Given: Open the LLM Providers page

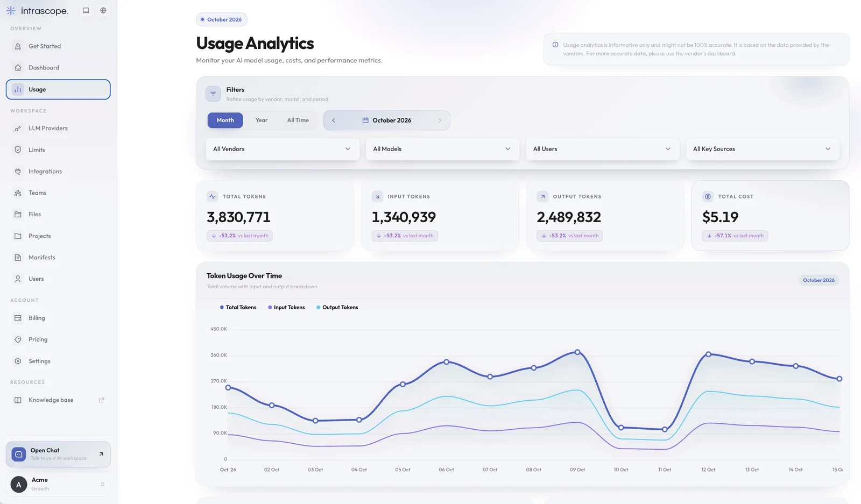Looking at the screenshot, I should tap(58, 128).
